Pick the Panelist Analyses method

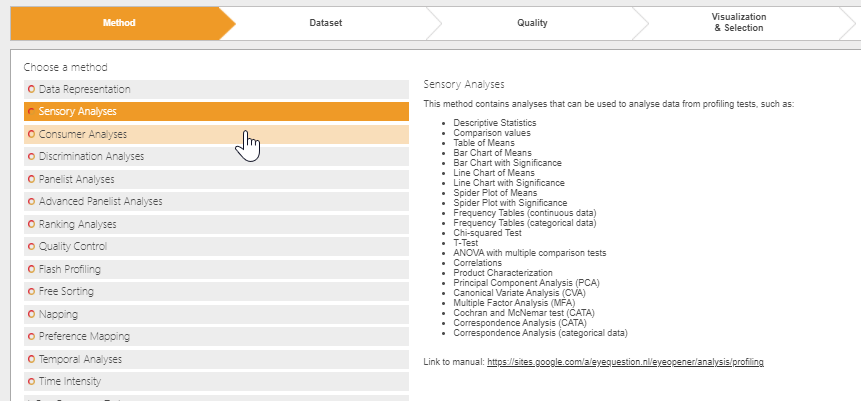point(76,179)
